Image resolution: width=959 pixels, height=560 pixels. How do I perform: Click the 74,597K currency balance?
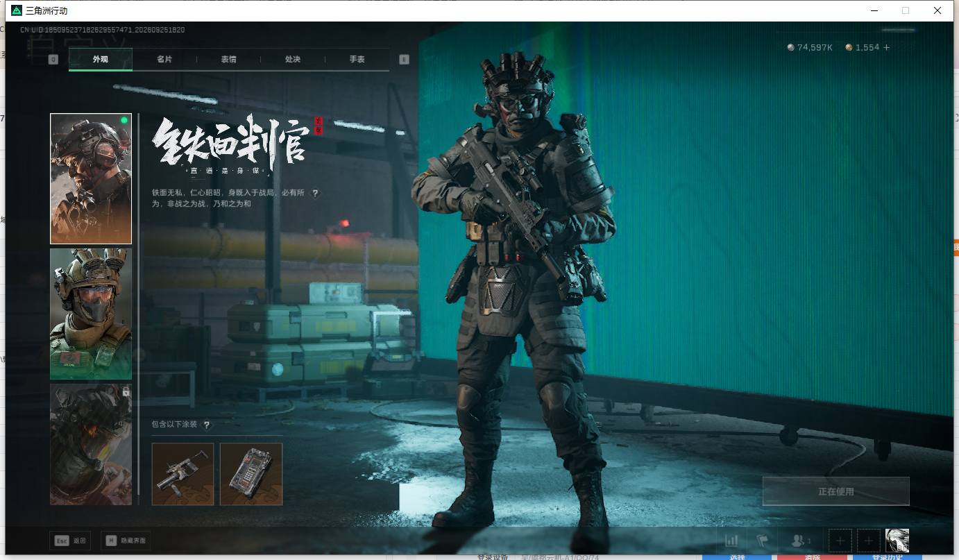810,47
